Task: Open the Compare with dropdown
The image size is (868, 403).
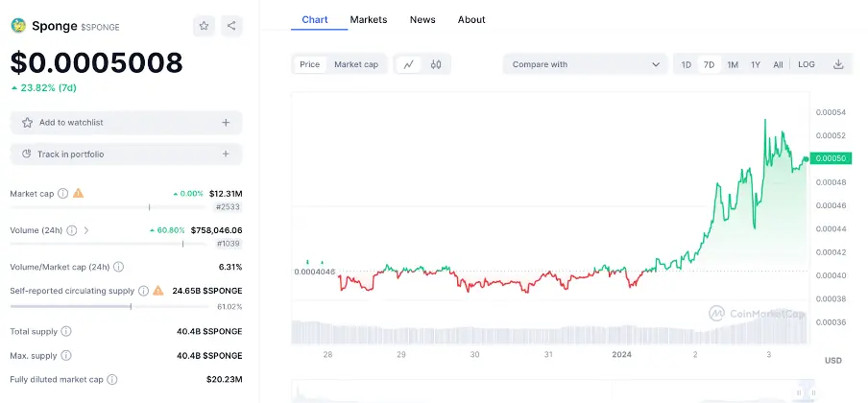Action: (586, 64)
